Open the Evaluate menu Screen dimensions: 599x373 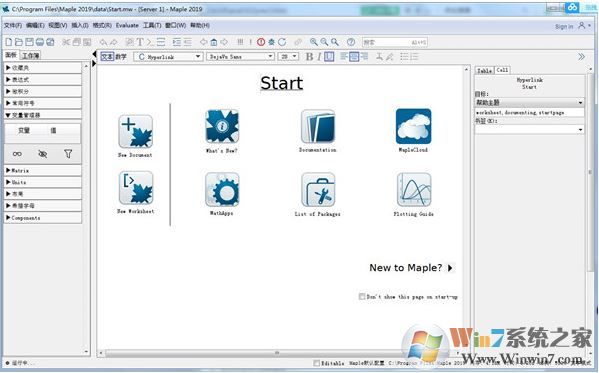point(127,25)
